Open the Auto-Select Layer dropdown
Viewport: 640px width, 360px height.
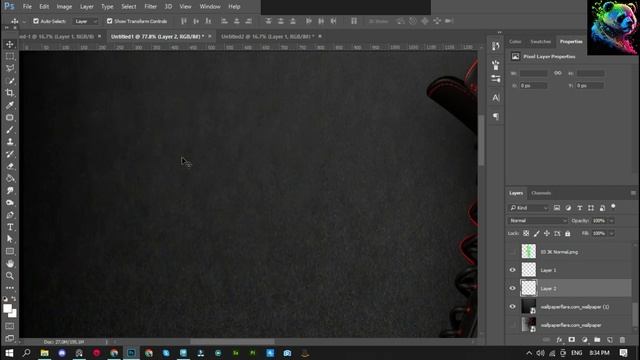point(86,21)
